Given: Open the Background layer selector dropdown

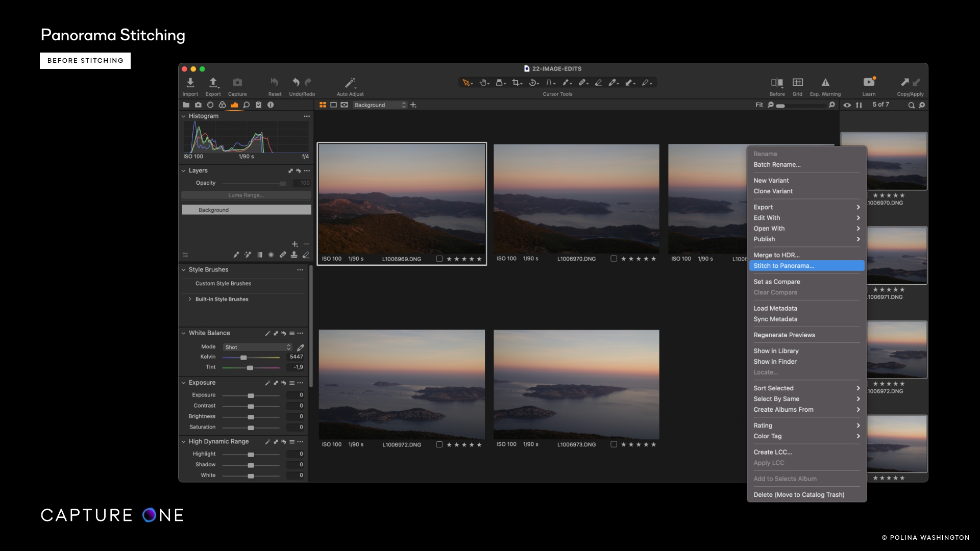Looking at the screenshot, I should pyautogui.click(x=380, y=105).
